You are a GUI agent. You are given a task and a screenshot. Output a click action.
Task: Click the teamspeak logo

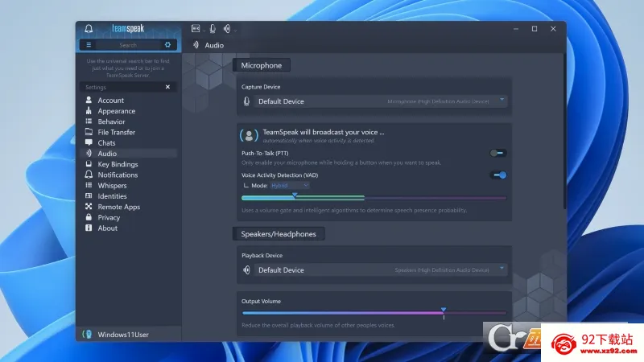128,28
